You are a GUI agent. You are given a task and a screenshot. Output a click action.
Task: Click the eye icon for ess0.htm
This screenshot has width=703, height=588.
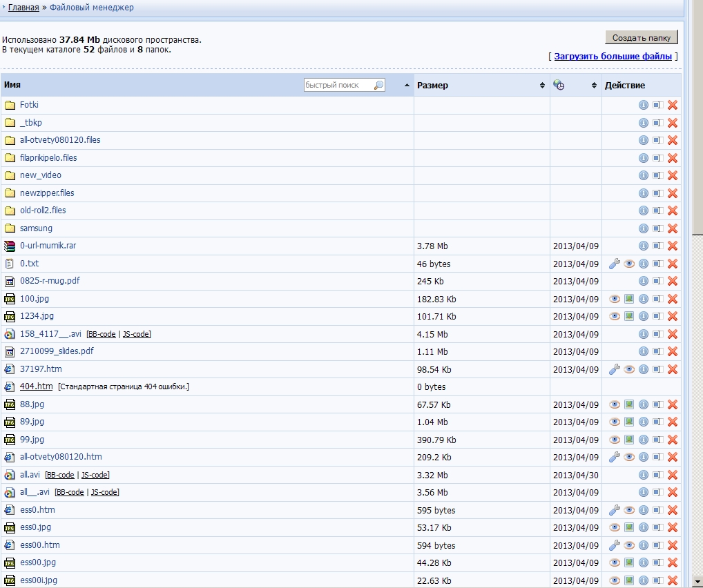[x=629, y=510]
